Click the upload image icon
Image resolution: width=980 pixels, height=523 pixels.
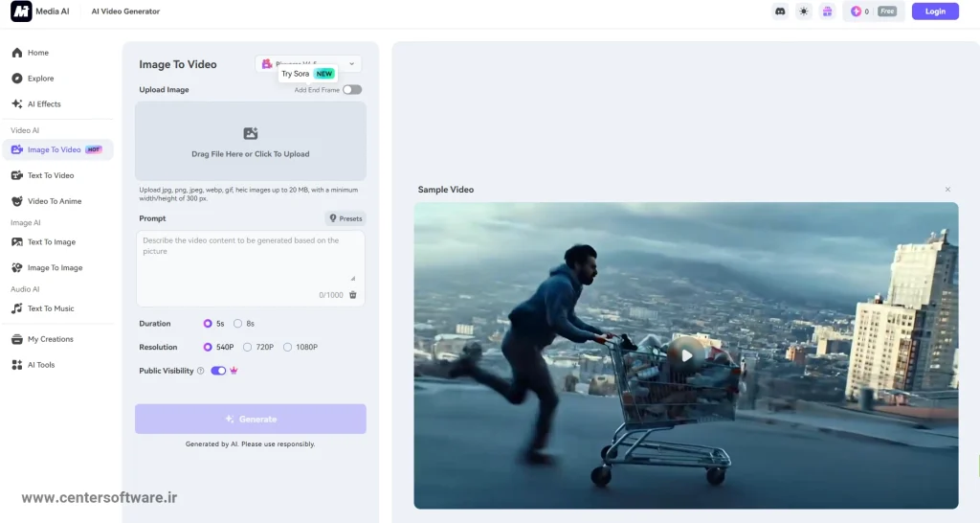pyautogui.click(x=251, y=133)
